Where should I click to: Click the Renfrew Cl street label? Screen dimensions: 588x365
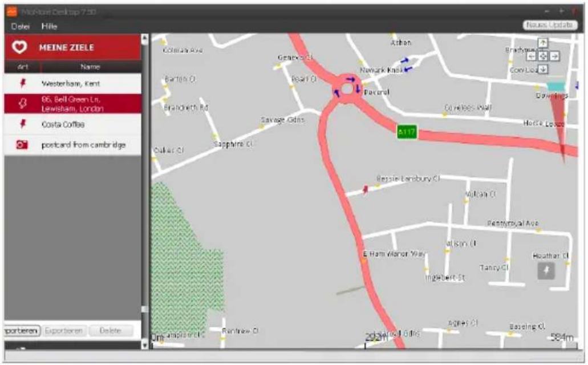tap(240, 331)
